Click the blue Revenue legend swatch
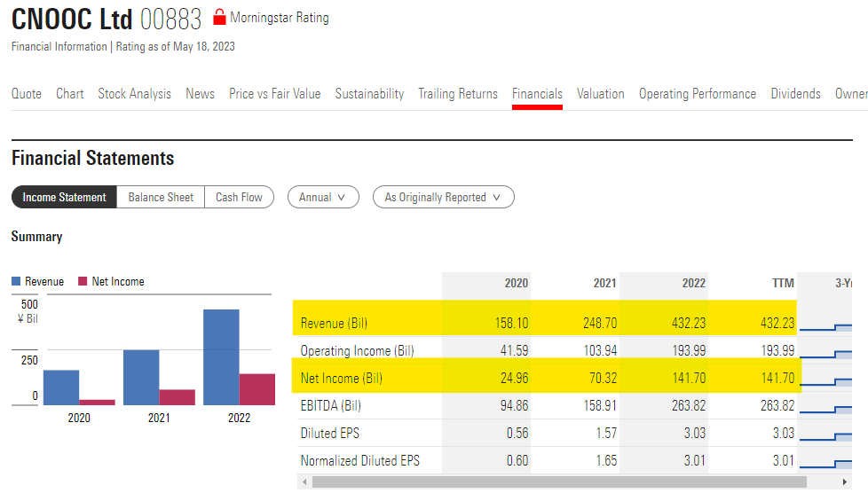Viewport: 868px width, 501px height. (16, 281)
